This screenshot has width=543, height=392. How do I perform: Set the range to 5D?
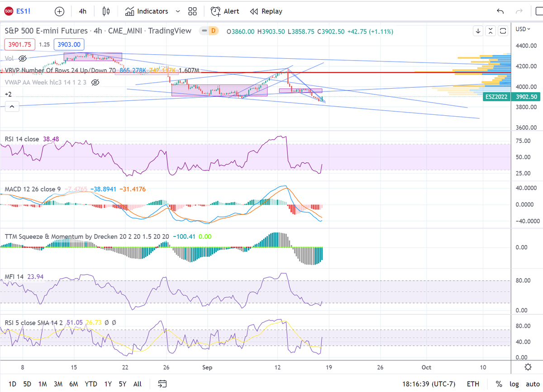click(x=27, y=384)
